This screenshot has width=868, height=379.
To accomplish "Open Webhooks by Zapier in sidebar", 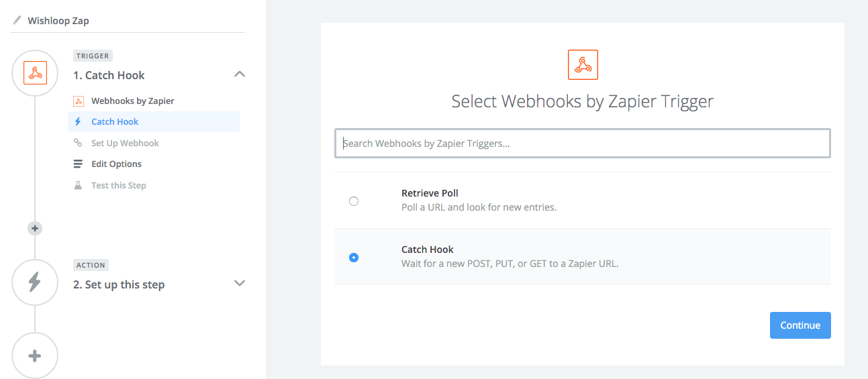I will 133,101.
